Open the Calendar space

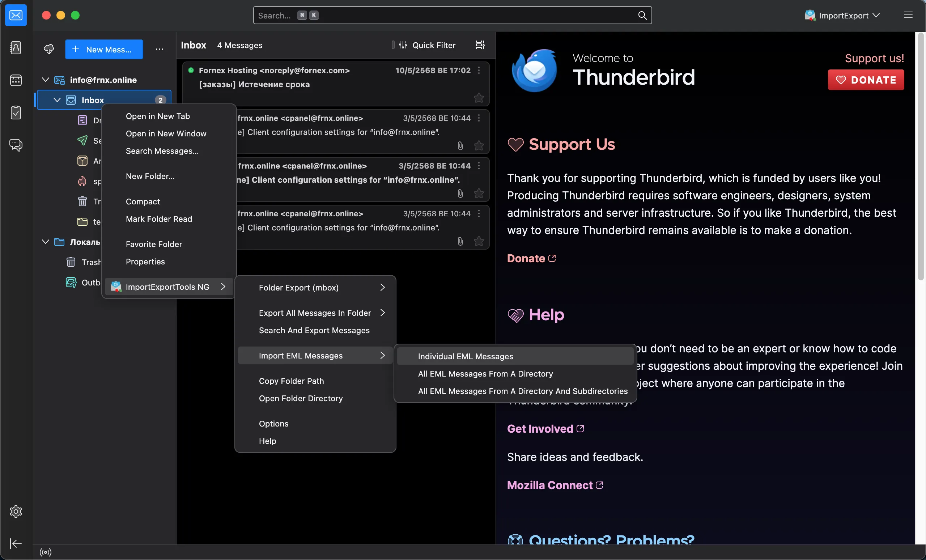(16, 80)
